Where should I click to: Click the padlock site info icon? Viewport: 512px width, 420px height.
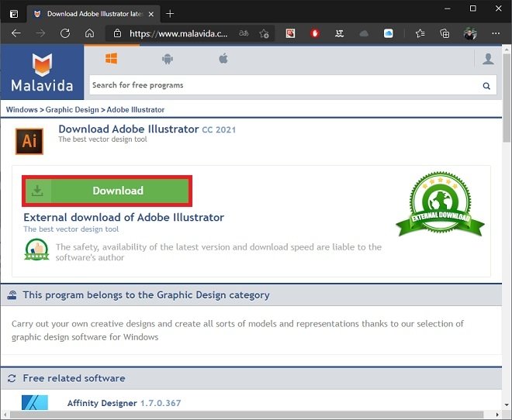(x=118, y=33)
